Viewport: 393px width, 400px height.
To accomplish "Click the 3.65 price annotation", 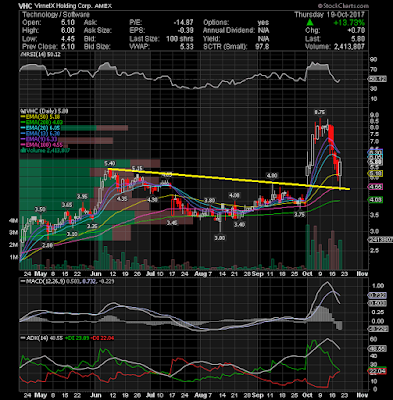I will pyautogui.click(x=67, y=204).
